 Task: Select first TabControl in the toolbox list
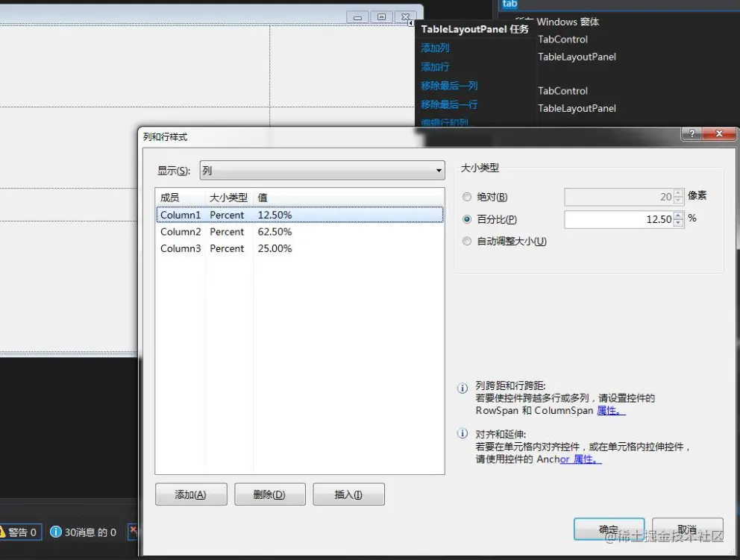click(562, 40)
